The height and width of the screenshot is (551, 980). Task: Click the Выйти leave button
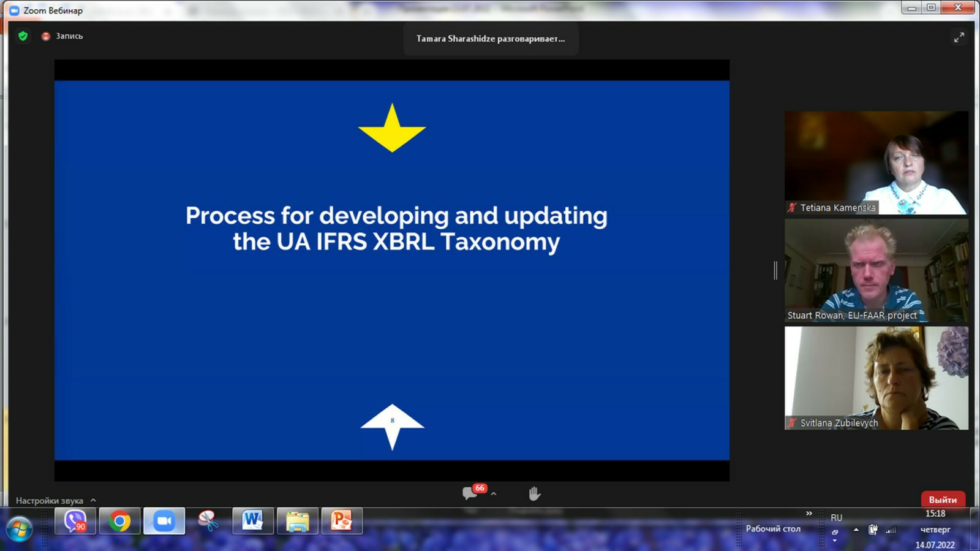point(943,500)
